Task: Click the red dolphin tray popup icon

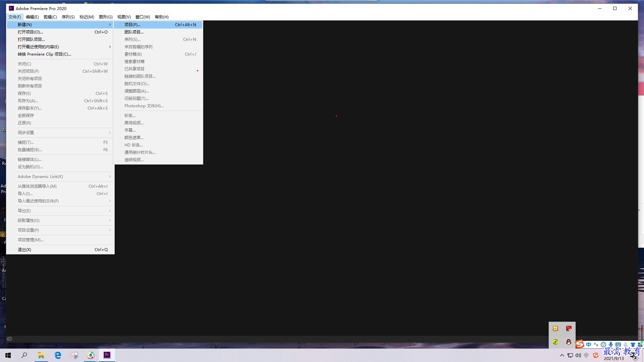Action: pos(569,329)
